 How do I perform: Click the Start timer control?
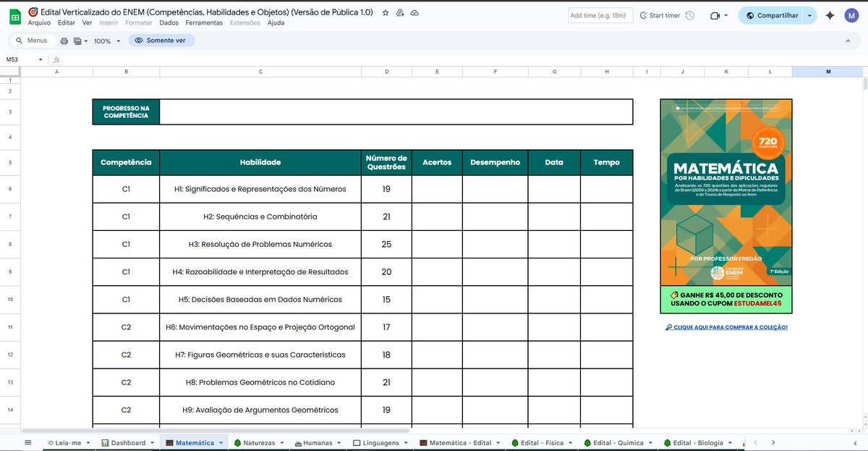tap(660, 15)
